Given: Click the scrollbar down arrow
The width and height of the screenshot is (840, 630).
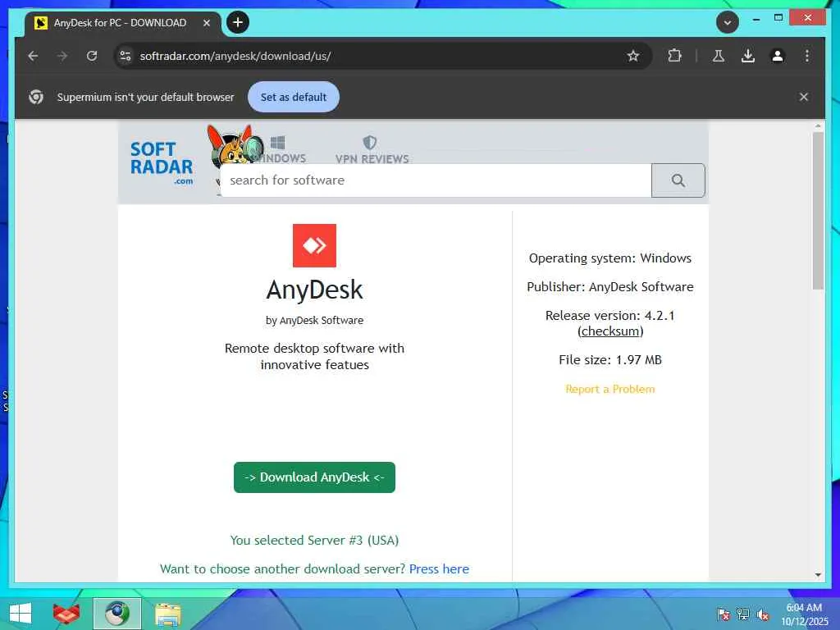Looking at the screenshot, I should [x=818, y=575].
